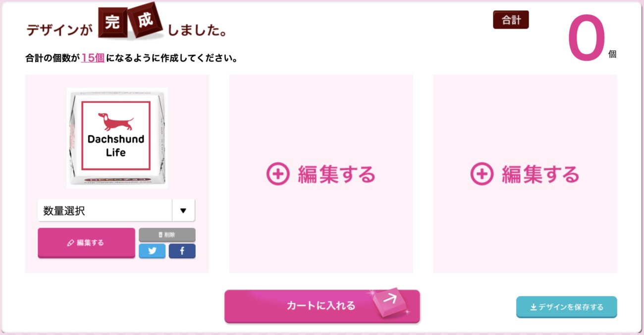The width and height of the screenshot is (644, 335).
Task: Delete the design with the 削除 button
Action: (167, 235)
